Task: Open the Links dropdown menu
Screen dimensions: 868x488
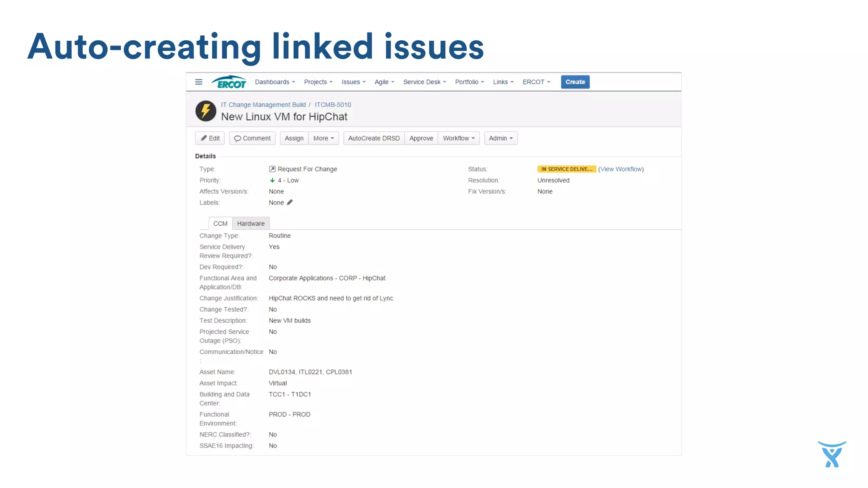Action: pyautogui.click(x=503, y=82)
